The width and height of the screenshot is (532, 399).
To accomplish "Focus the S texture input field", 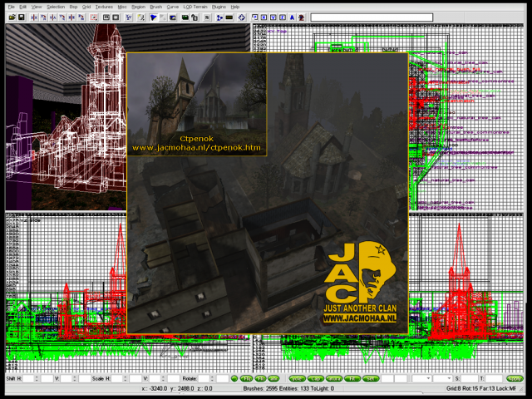I will (470, 379).
